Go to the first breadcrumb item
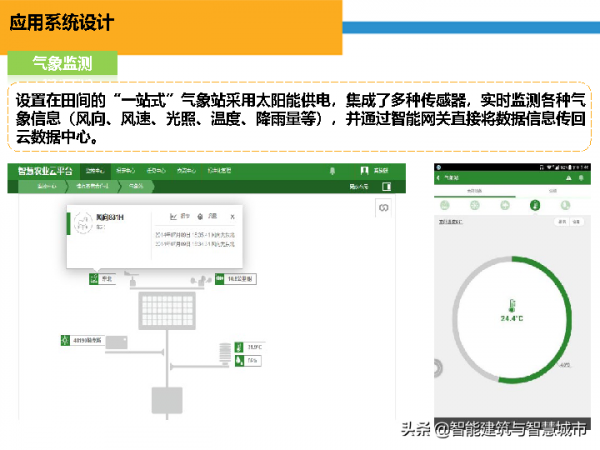The image size is (600, 450). pos(46,186)
